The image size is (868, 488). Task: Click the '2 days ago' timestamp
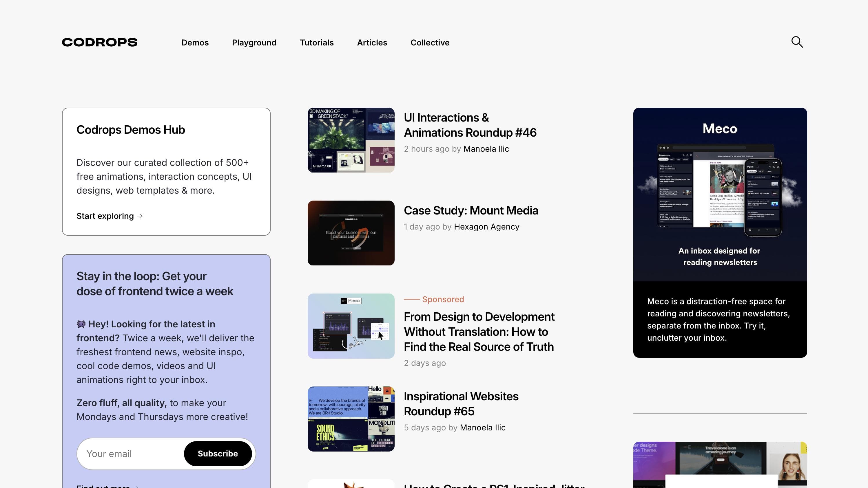pyautogui.click(x=424, y=363)
